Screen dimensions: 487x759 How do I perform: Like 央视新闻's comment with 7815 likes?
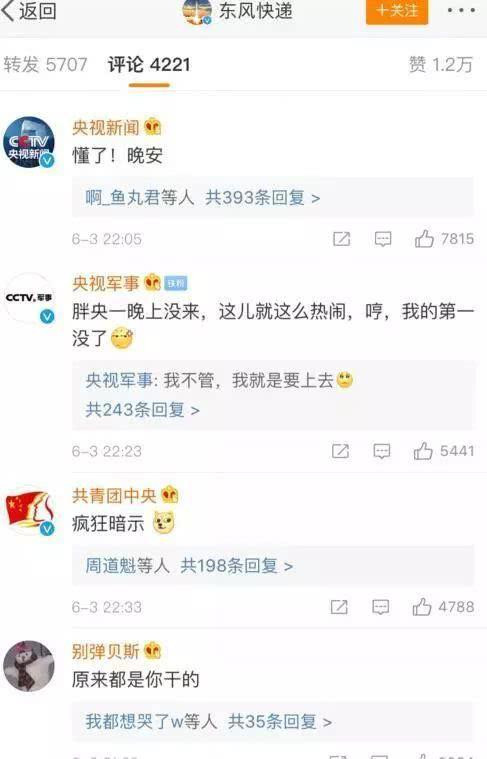click(x=424, y=239)
